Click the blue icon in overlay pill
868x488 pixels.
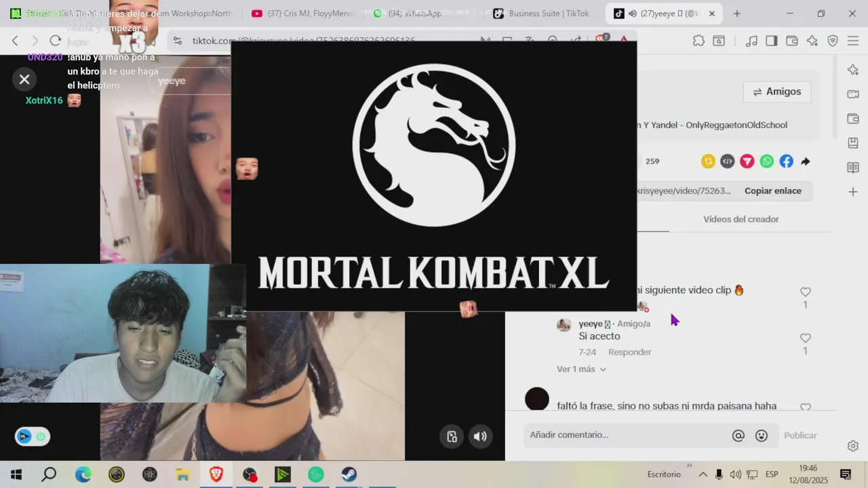click(x=24, y=436)
